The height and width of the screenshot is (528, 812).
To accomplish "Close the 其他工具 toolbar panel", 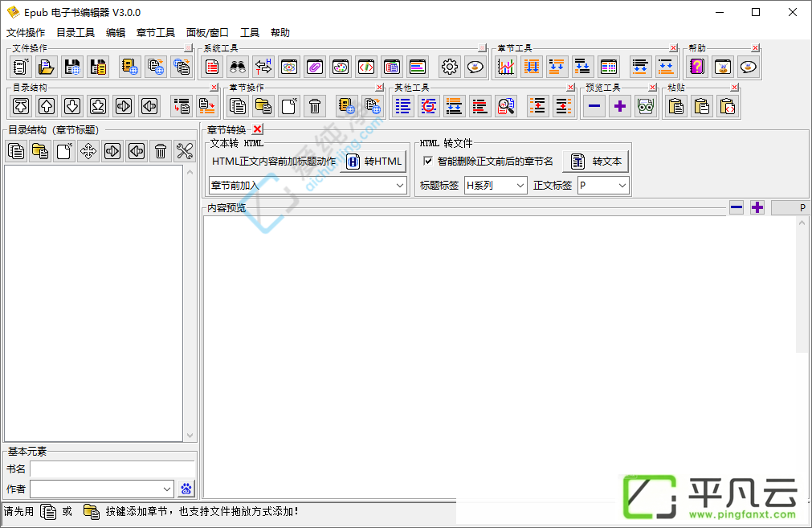I will click(x=571, y=87).
